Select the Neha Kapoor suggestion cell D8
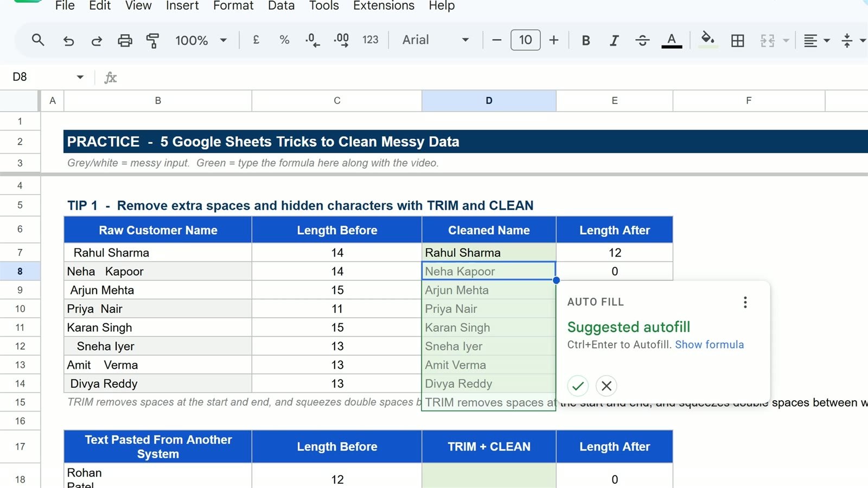 [x=489, y=271]
